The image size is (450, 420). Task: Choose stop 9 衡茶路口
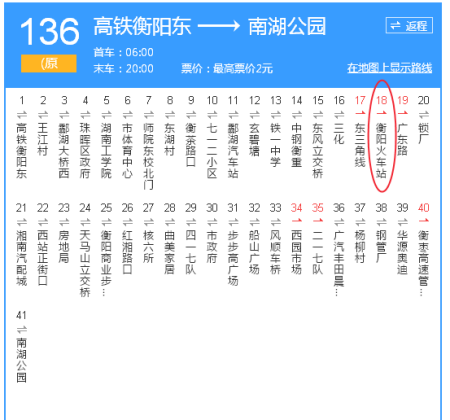click(x=191, y=145)
